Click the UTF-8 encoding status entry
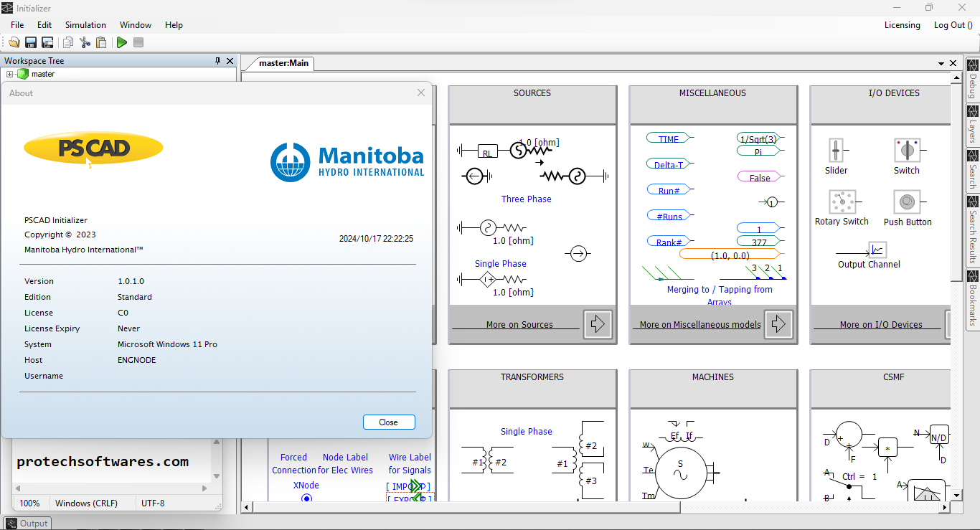Viewport: 980px width, 530px height. pyautogui.click(x=153, y=503)
